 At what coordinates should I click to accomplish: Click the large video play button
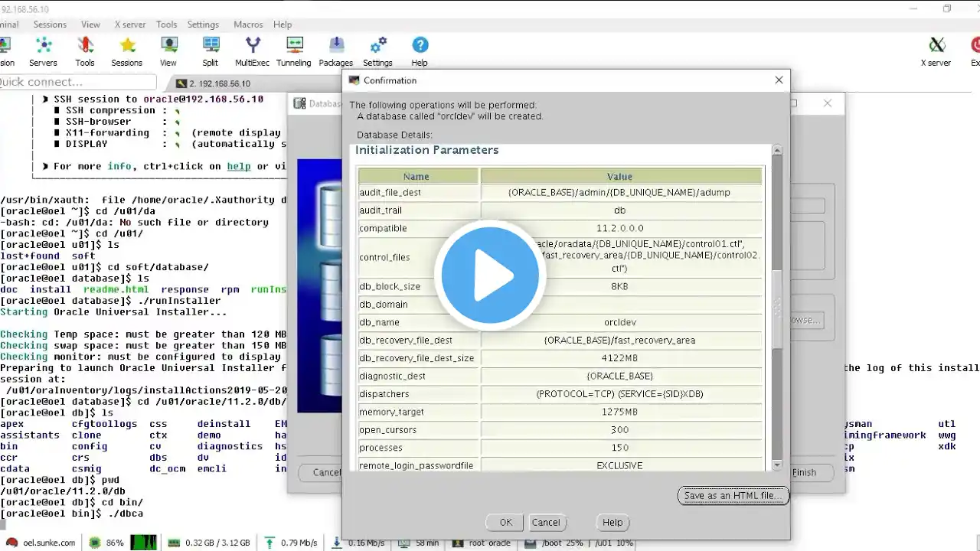[490, 275]
